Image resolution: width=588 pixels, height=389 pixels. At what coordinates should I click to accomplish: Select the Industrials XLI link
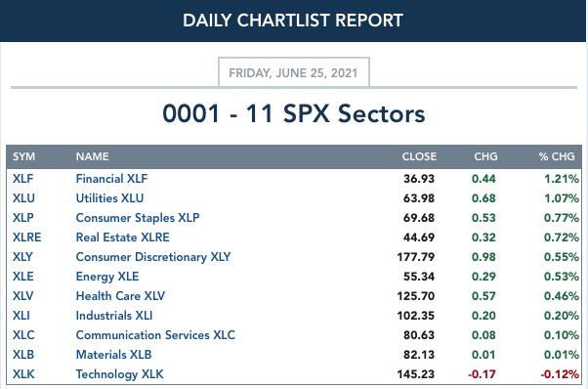coord(114,316)
